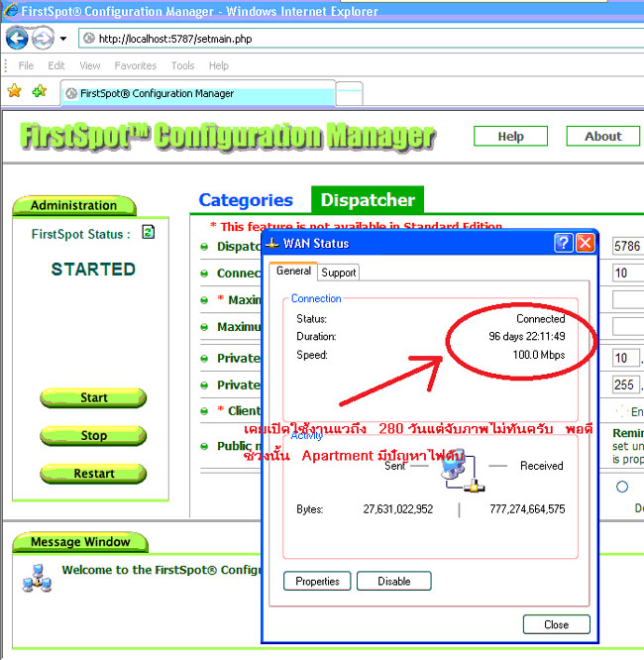
Task: Select the radio button below the Reminder text
Action: pos(622,487)
